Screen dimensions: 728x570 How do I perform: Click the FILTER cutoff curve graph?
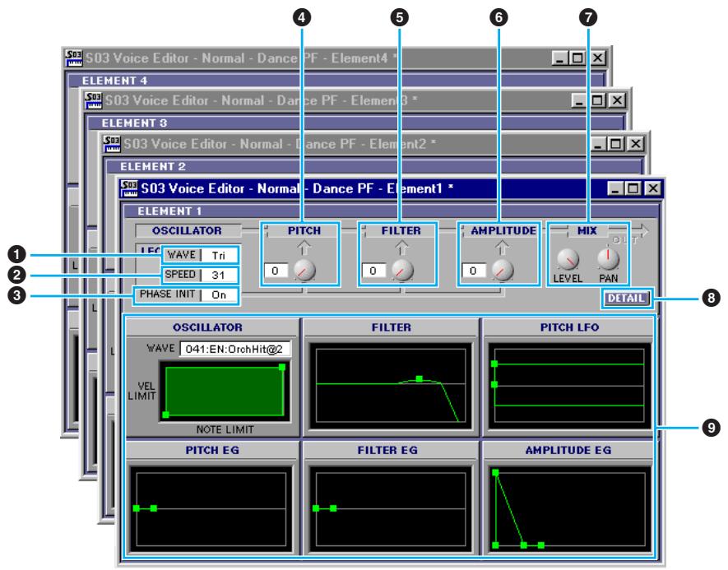(x=391, y=385)
